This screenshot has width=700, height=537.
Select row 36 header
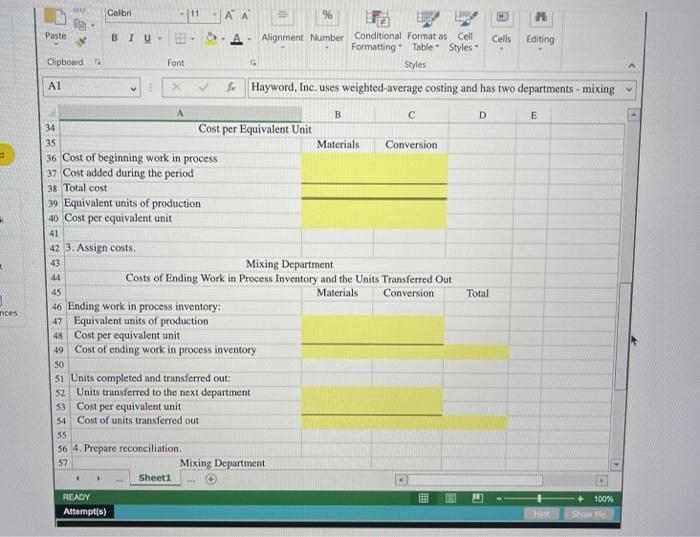(51, 158)
